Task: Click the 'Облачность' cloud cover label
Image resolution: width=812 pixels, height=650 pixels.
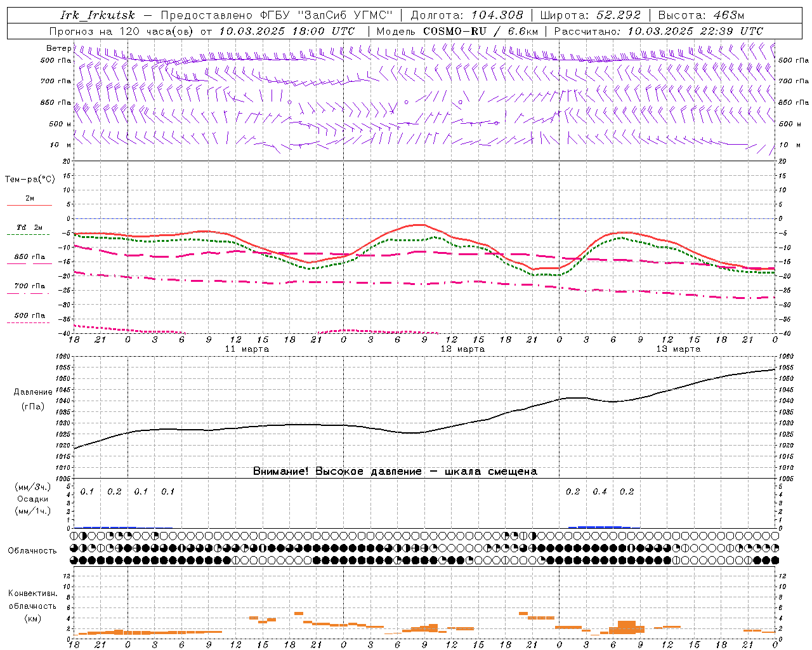Action: point(32,551)
